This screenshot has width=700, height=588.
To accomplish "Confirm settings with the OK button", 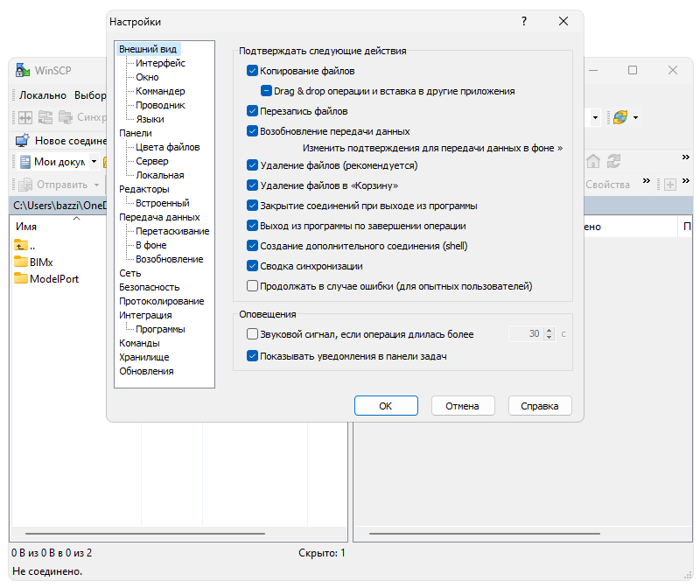I will pos(386,405).
